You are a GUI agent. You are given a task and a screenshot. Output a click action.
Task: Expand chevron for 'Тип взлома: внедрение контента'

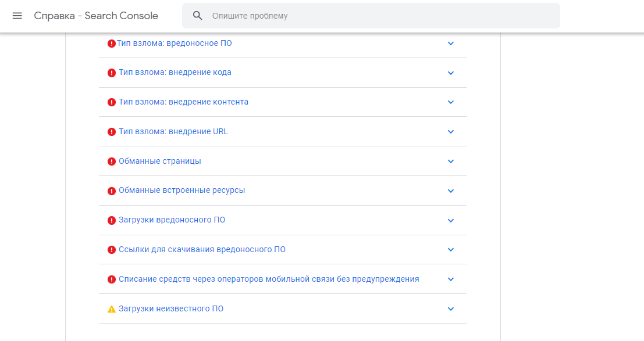coord(450,102)
